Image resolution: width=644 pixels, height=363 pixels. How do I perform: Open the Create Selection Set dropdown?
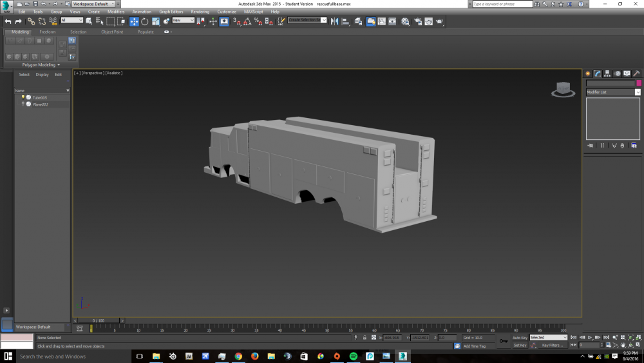tap(325, 20)
